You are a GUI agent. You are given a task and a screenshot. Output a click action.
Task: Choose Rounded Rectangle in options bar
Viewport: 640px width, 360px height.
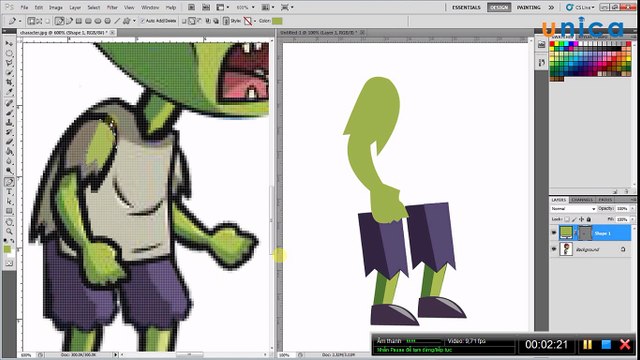point(88,21)
